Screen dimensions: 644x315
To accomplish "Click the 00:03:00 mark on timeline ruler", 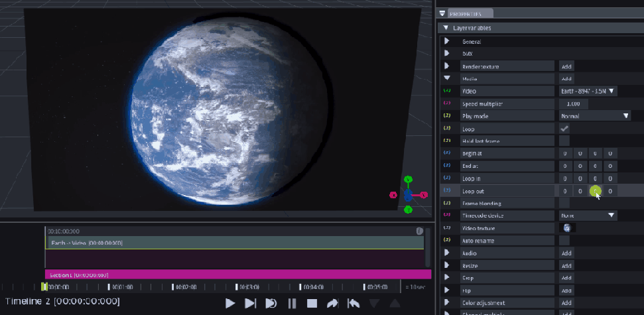I will coord(249,287).
